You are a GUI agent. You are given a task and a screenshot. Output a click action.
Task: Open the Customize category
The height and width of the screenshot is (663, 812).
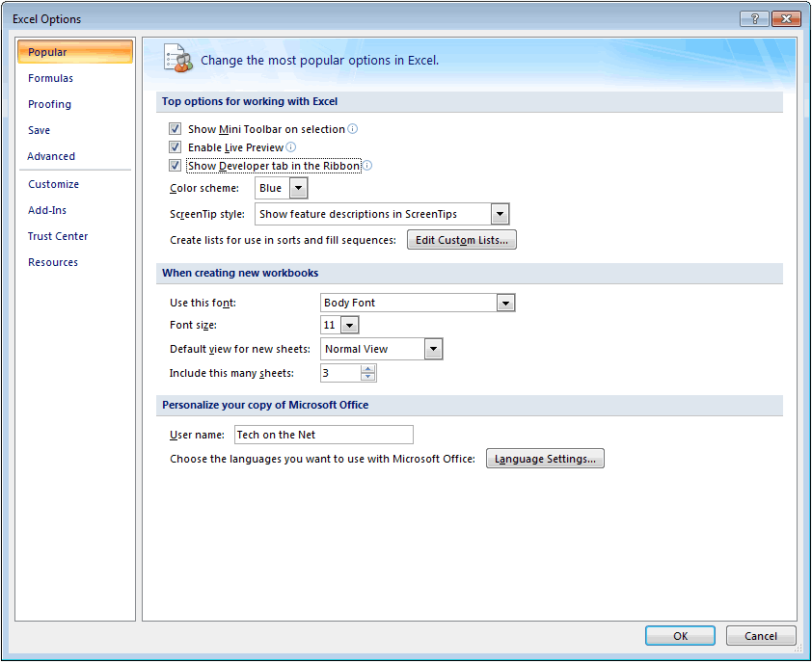(x=53, y=184)
